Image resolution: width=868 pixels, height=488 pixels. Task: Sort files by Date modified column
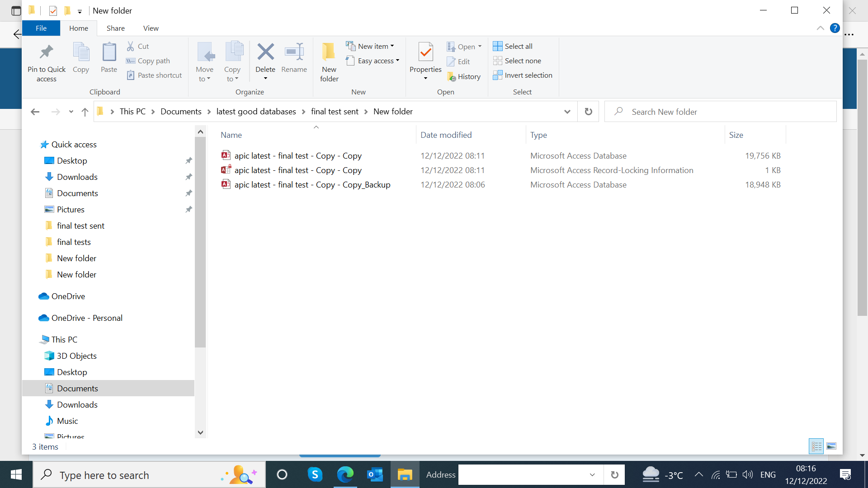(x=446, y=135)
